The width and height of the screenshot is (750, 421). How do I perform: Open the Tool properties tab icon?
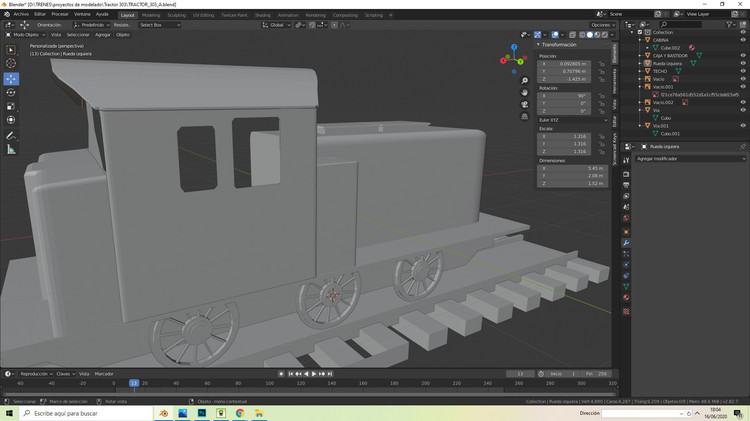pyautogui.click(x=626, y=161)
